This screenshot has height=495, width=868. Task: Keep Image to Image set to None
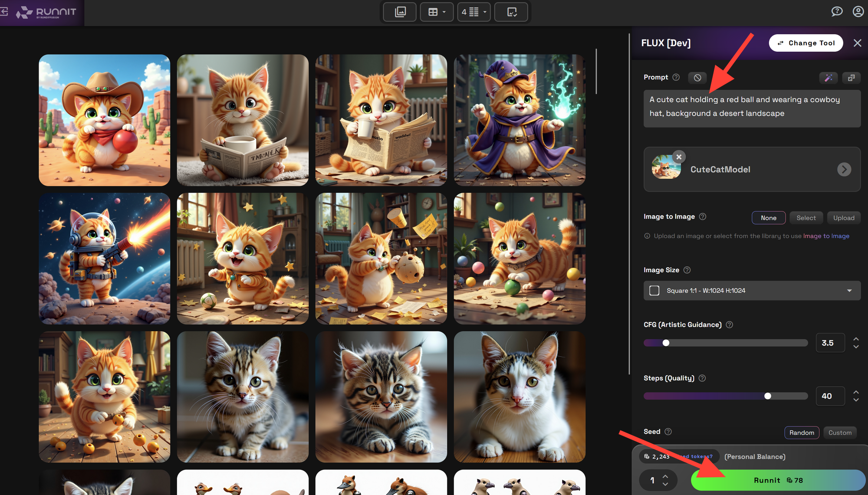(x=768, y=217)
